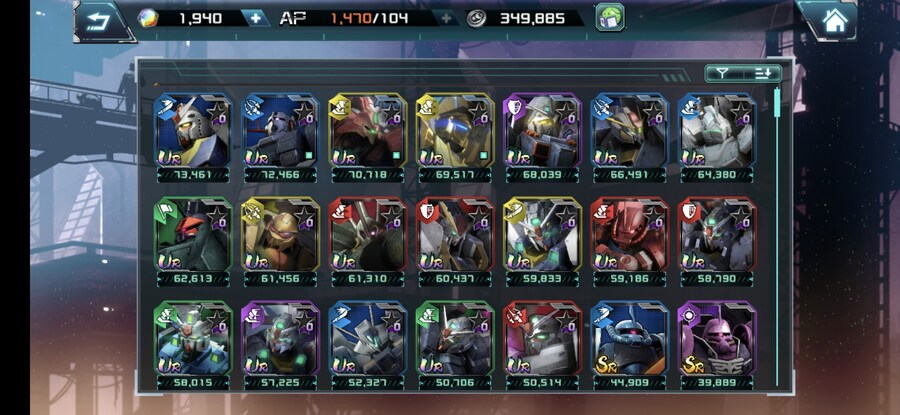Select the UR unit with 73,461 power

(193, 138)
